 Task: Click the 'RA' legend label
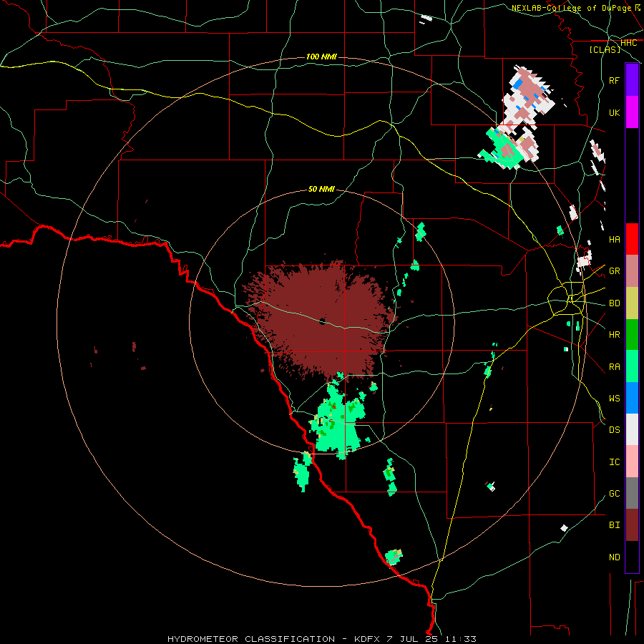pos(614,366)
